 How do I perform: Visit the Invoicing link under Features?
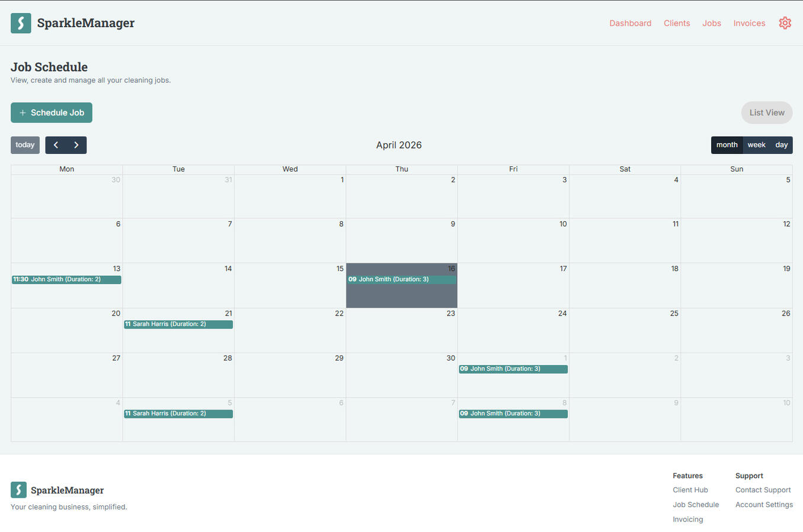point(688,519)
